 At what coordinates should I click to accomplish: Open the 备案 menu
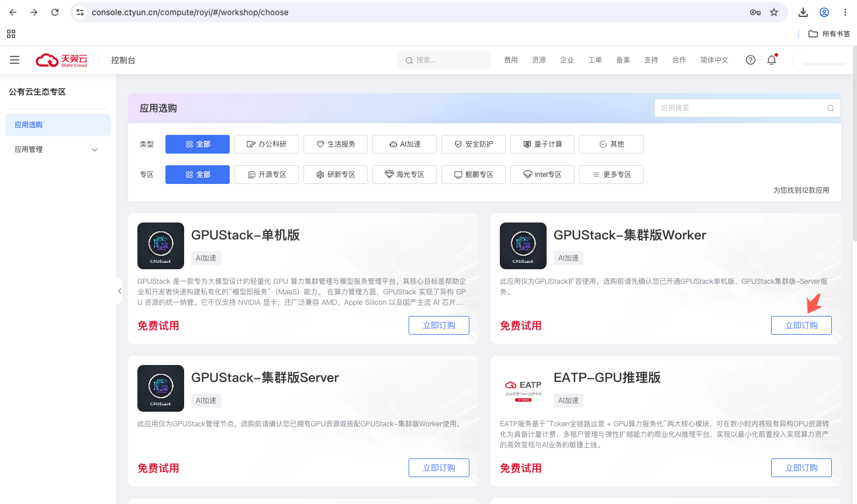(623, 60)
